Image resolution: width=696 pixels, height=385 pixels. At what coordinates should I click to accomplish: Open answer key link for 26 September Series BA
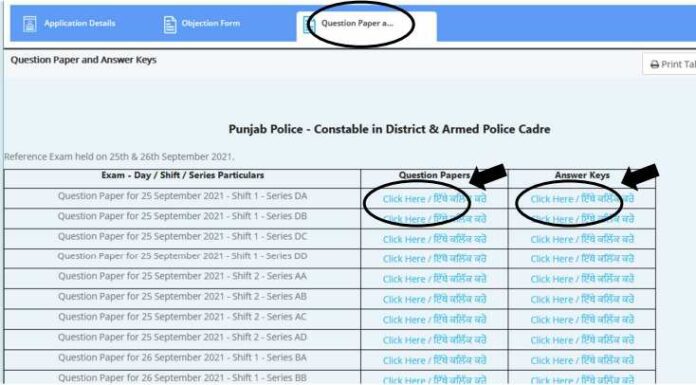[x=582, y=360]
